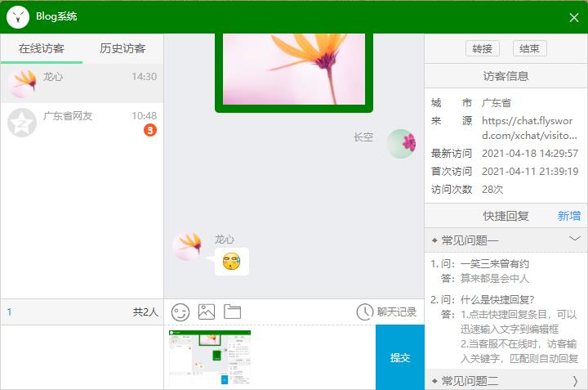Click the Blog系统 logo icon
Image resolution: width=588 pixels, height=390 pixels.
pos(17,16)
